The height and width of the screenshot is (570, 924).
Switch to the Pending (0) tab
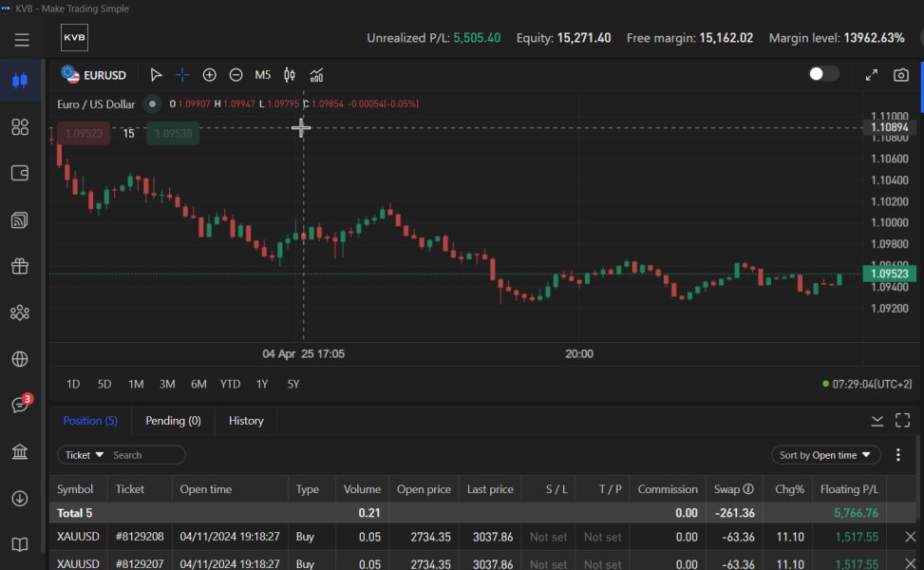[173, 421]
